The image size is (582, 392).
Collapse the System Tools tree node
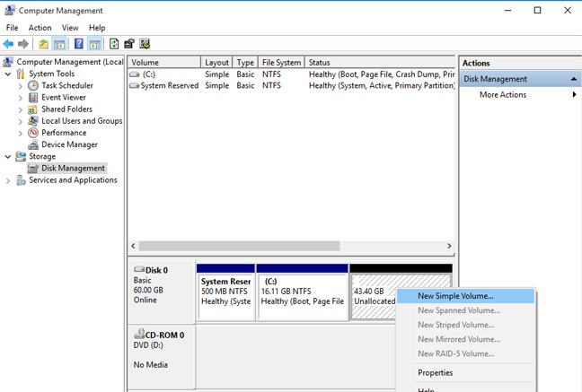tap(8, 74)
